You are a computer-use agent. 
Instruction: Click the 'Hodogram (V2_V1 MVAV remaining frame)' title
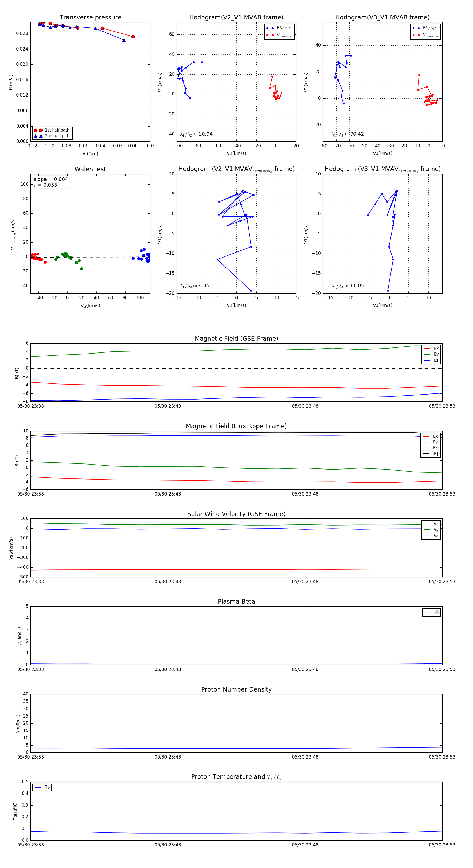(x=236, y=169)
